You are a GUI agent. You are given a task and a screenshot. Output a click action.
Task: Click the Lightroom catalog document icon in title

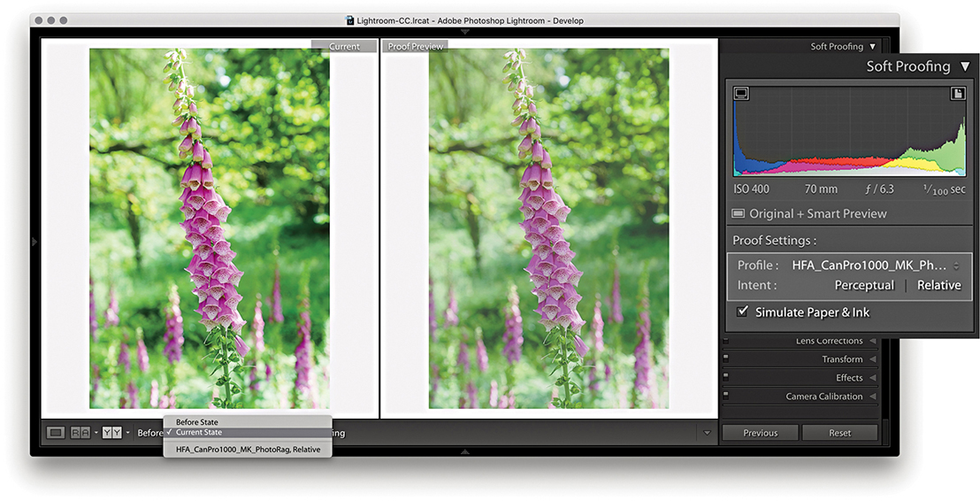pyautogui.click(x=350, y=20)
